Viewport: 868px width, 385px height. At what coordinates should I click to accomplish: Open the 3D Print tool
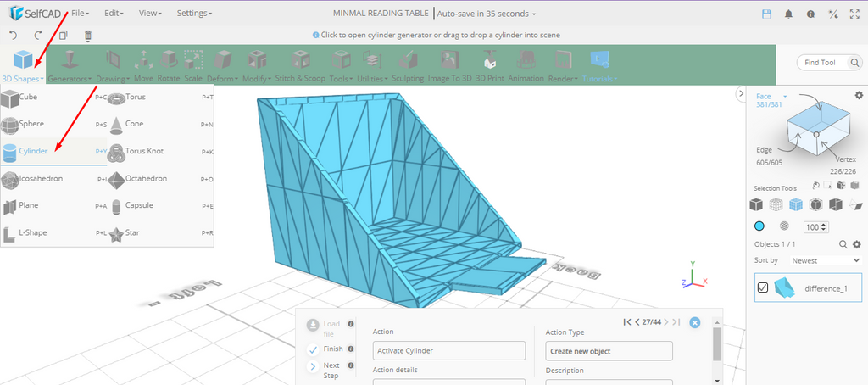[x=490, y=66]
